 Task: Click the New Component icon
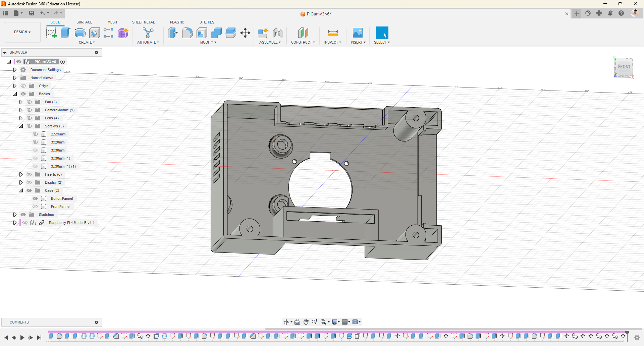pyautogui.click(x=263, y=33)
